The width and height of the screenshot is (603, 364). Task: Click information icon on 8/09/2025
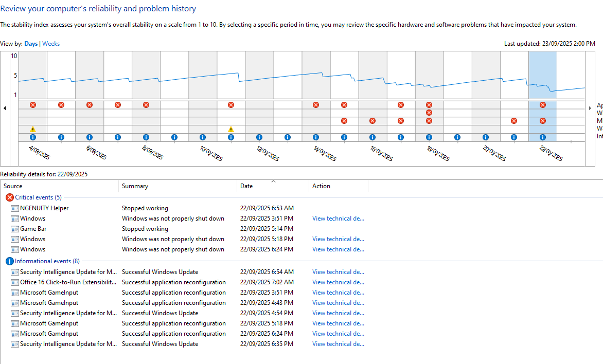(x=146, y=137)
